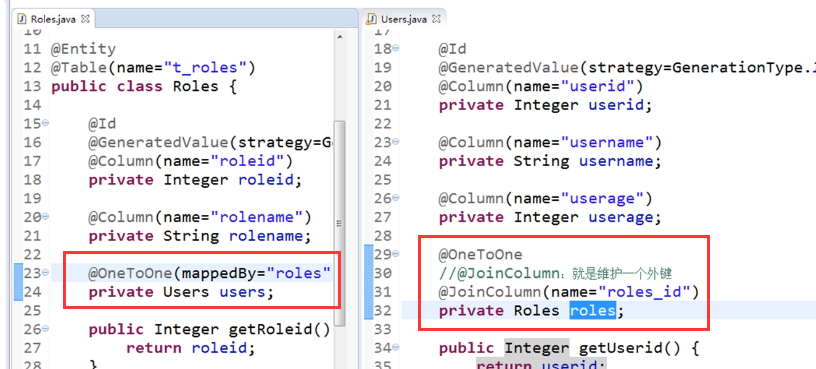The width and height of the screenshot is (816, 369).
Task: Collapse the fold at Users line 29
Action: point(396,253)
